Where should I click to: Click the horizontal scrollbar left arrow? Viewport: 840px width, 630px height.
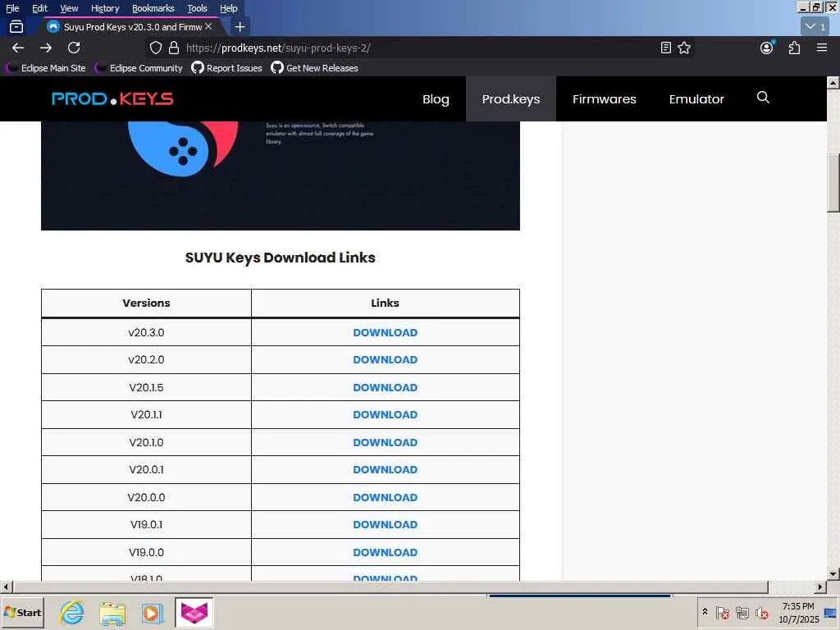(6, 587)
